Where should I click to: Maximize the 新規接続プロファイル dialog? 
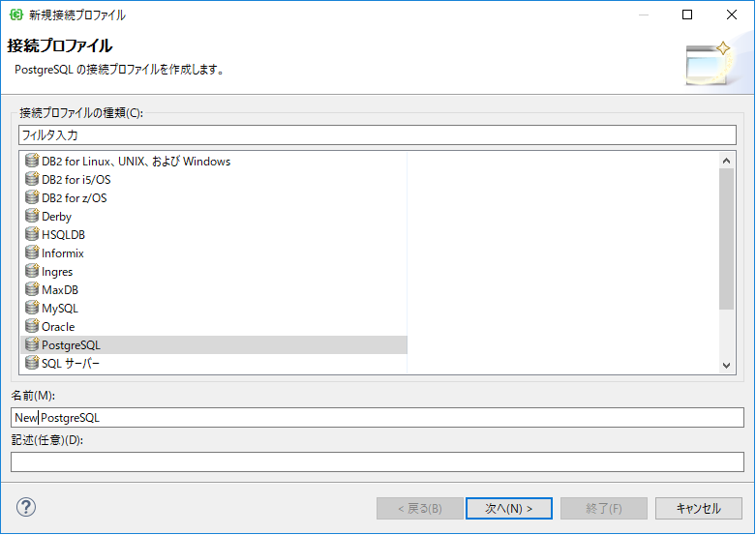point(687,15)
